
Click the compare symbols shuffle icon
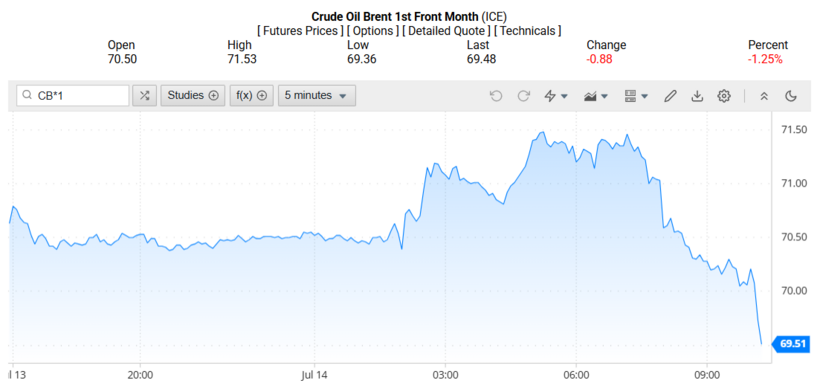(144, 96)
